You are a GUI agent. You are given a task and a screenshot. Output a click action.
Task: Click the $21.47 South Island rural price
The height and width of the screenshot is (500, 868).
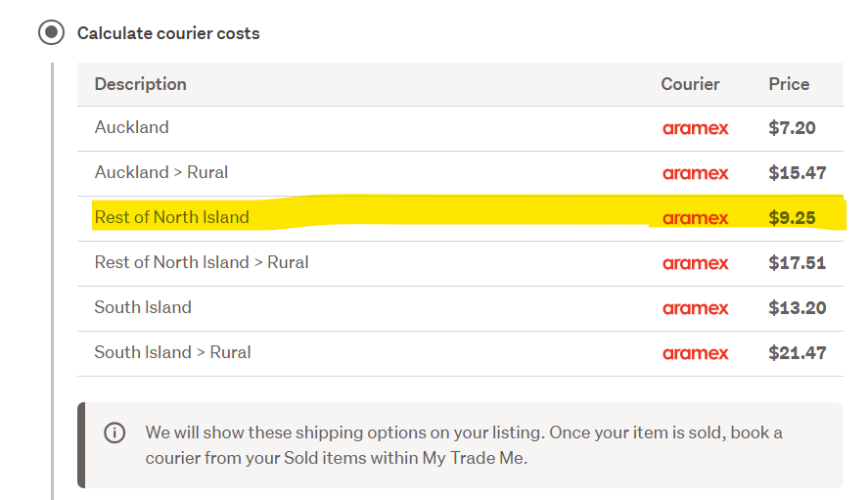click(x=797, y=352)
